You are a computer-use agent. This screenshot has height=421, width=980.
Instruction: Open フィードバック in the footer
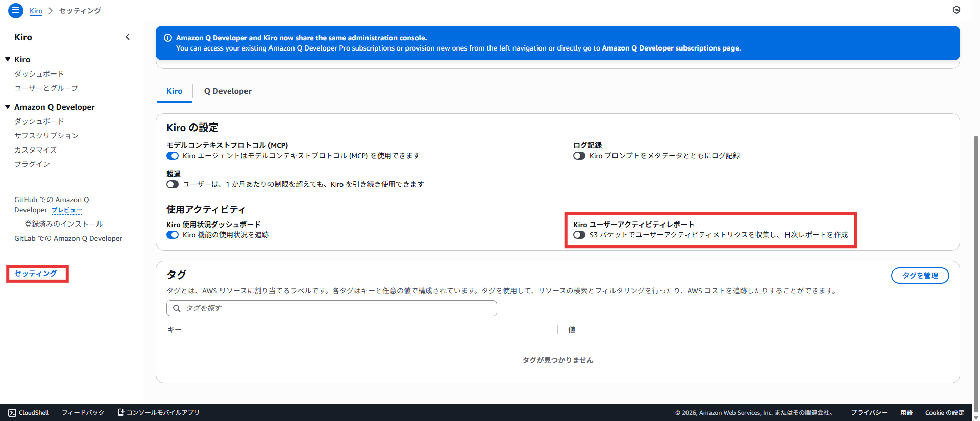83,412
